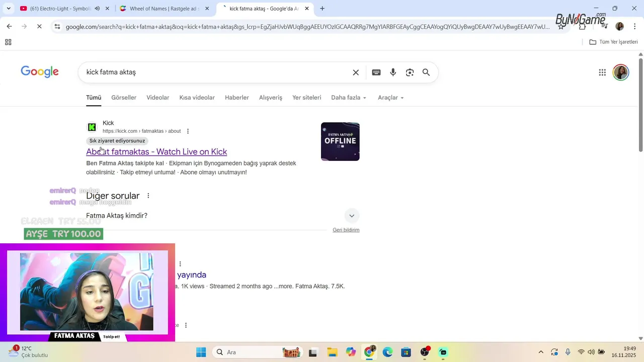Viewport: 644px width, 362px height.
Task: Switch to the Haberler tab
Action: (236, 98)
